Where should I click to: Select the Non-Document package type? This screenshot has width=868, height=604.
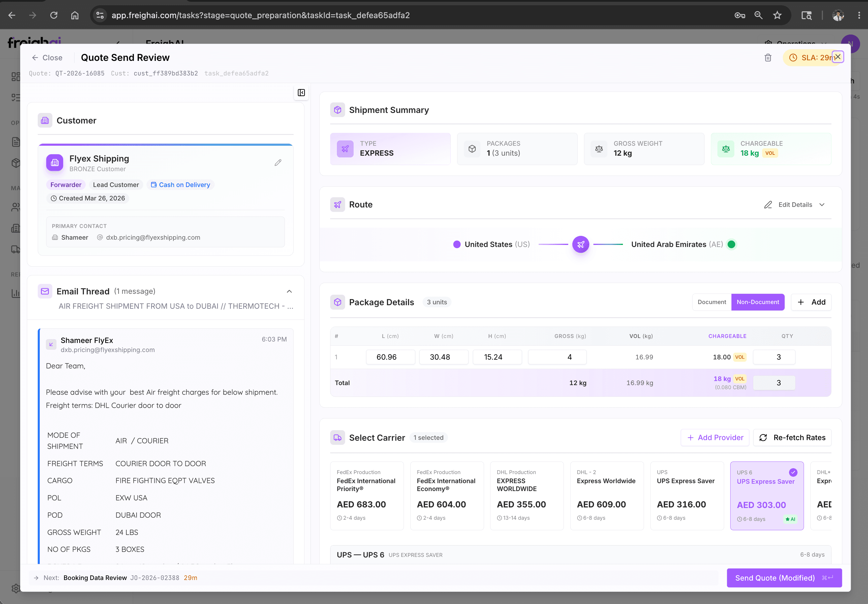pyautogui.click(x=758, y=302)
